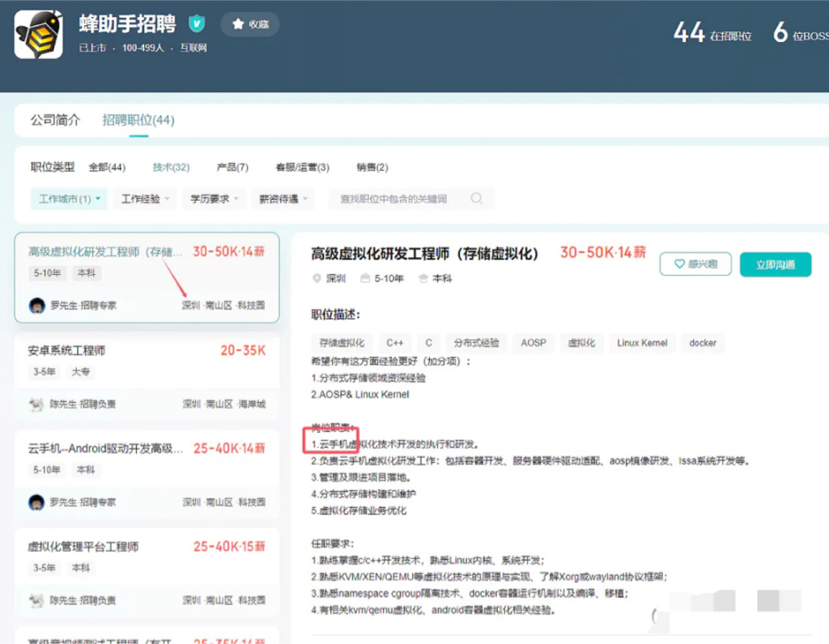Click 深圳·南山区·海岸城 location text
Image resolution: width=829 pixels, height=644 pixels.
pyautogui.click(x=224, y=405)
